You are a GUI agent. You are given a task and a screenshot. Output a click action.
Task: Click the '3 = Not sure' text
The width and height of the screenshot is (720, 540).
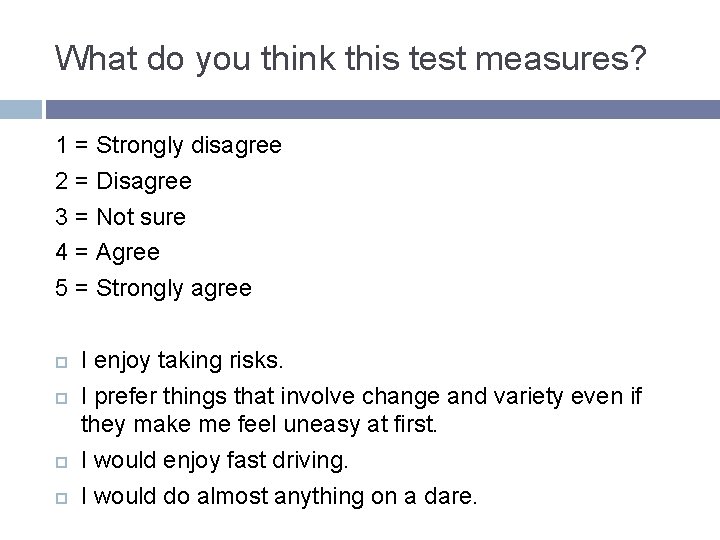(121, 217)
